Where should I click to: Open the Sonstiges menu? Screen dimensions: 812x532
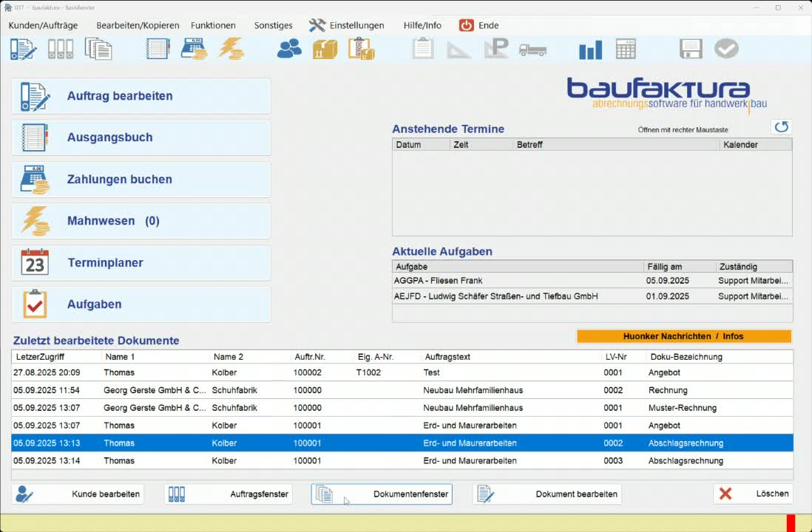[273, 25]
